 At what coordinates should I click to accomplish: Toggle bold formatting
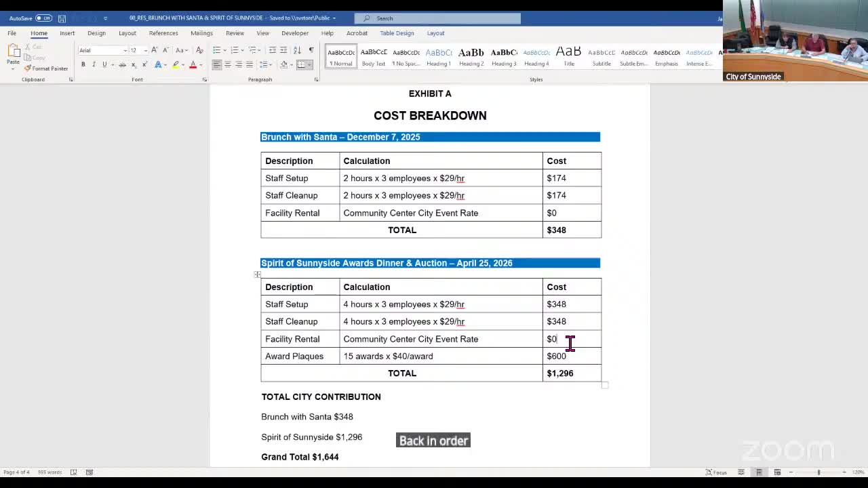pyautogui.click(x=83, y=64)
